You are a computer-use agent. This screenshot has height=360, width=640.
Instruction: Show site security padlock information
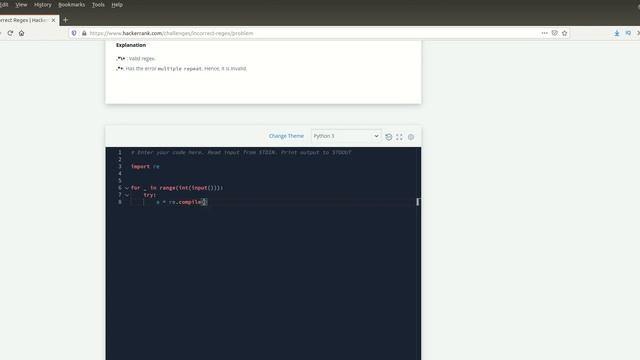click(84, 33)
